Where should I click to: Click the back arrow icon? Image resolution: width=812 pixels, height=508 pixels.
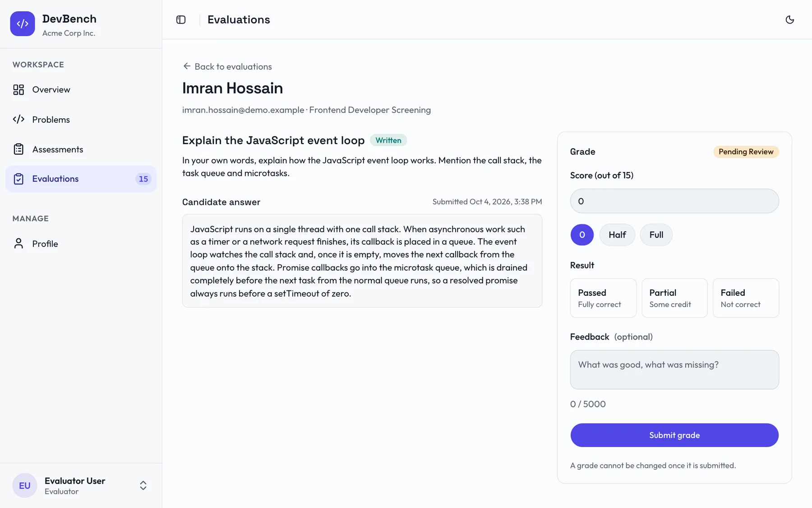coord(187,66)
